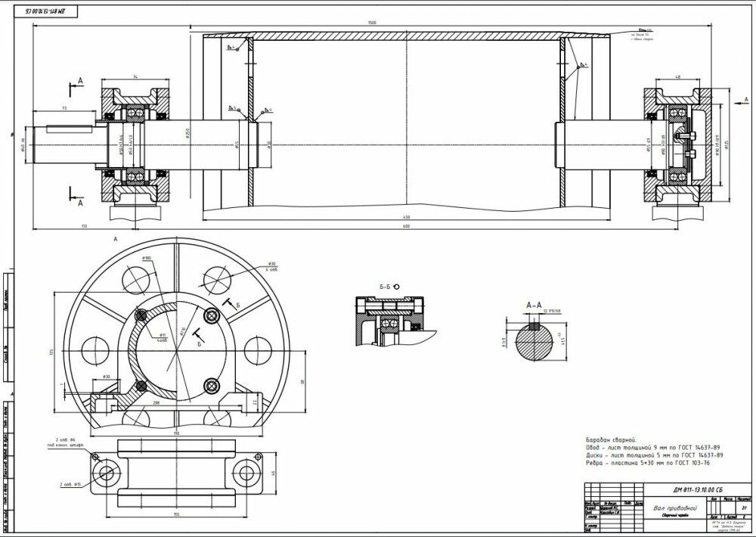Click the note line starting with 'Диски - лист толщиной 5 мм'
The height and width of the screenshot is (537, 756).
coord(654,455)
